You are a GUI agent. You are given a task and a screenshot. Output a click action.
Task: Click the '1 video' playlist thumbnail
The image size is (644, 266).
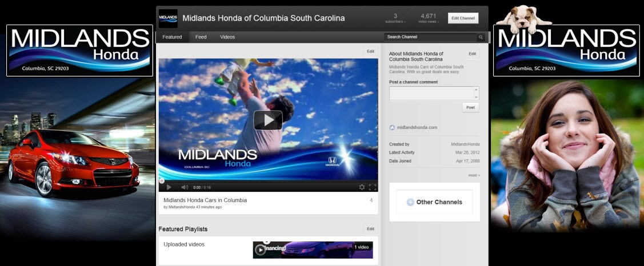click(313, 250)
